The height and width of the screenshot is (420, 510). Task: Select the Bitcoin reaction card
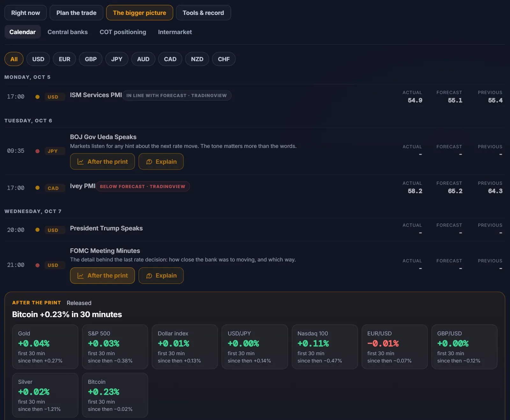point(115,395)
